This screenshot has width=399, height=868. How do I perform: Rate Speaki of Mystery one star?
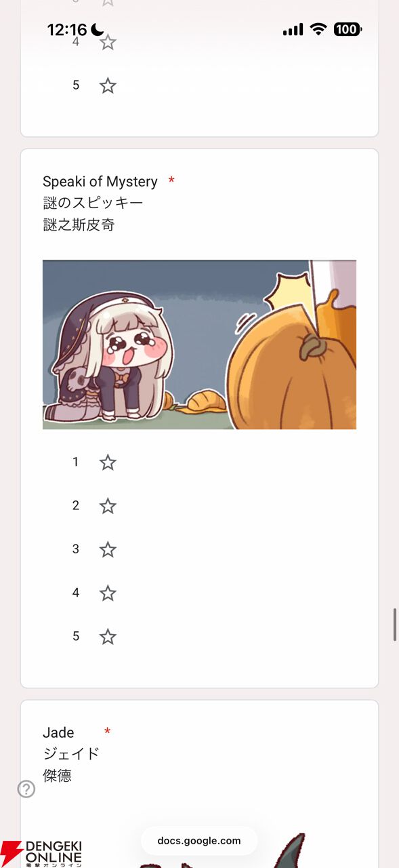coord(108,462)
